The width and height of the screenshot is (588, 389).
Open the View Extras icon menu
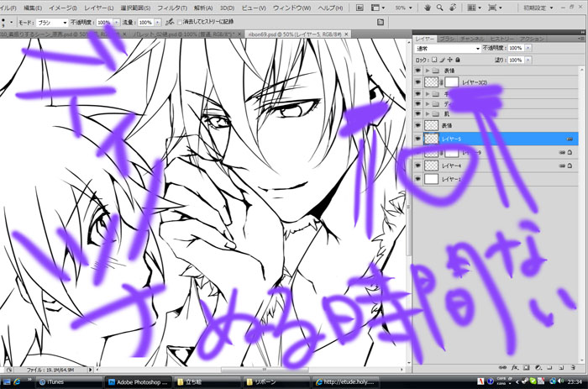click(x=378, y=8)
